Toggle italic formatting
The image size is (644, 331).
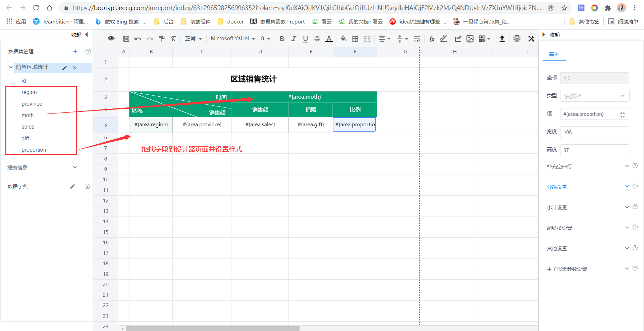coord(293,39)
